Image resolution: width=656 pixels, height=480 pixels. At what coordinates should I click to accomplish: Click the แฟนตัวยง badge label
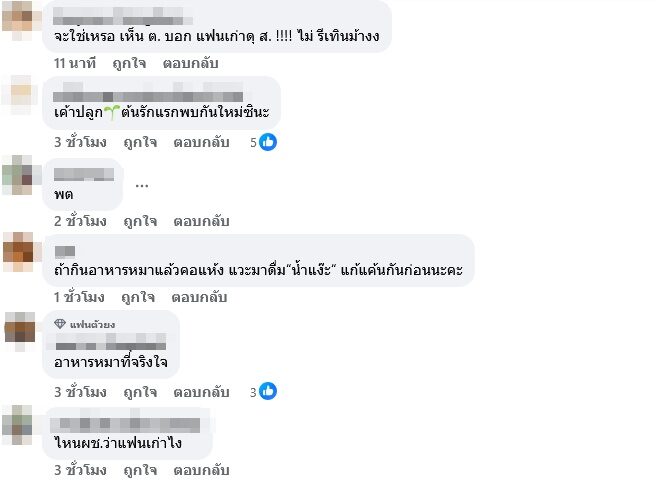tap(92, 324)
